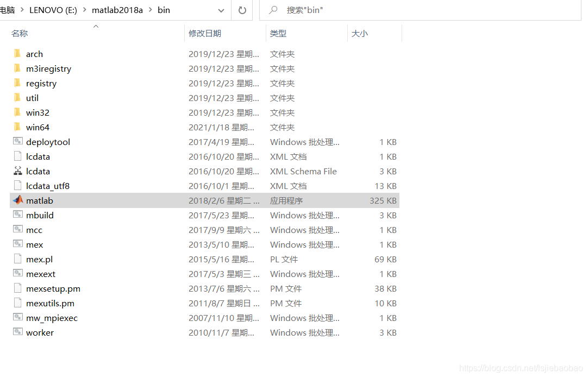Image resolution: width=588 pixels, height=378 pixels.
Task: Click the mexsetup.pm file icon
Action: point(17,288)
